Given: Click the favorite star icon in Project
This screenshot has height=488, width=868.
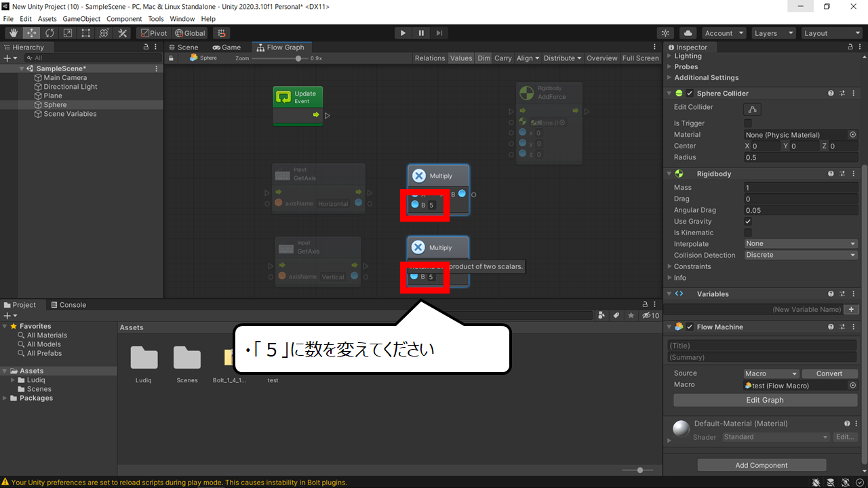Looking at the screenshot, I should pos(631,316).
